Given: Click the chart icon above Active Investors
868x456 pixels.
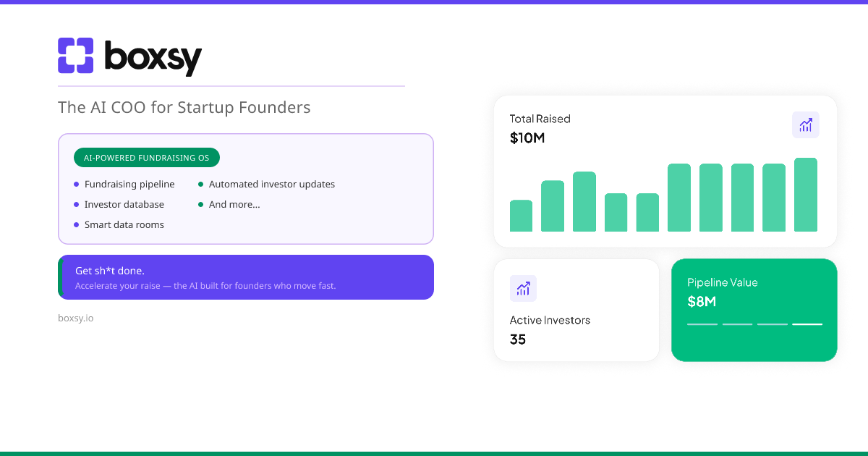Looking at the screenshot, I should tap(523, 289).
